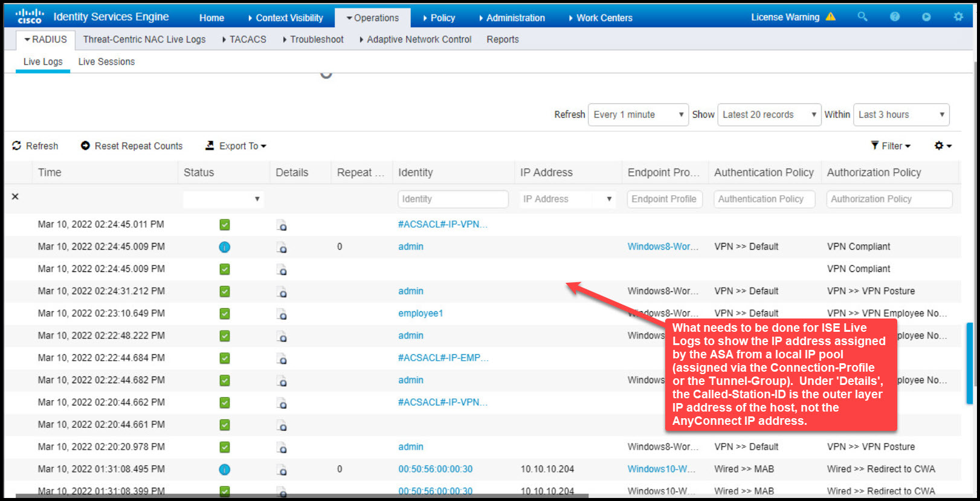
Task: Open details icon for 02:20:20.978 PM row
Action: pyautogui.click(x=282, y=448)
